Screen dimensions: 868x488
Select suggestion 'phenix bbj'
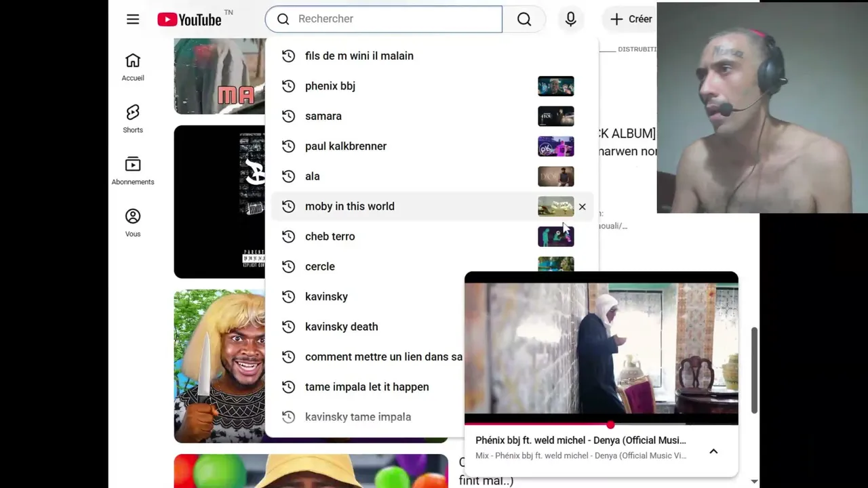tap(431, 86)
